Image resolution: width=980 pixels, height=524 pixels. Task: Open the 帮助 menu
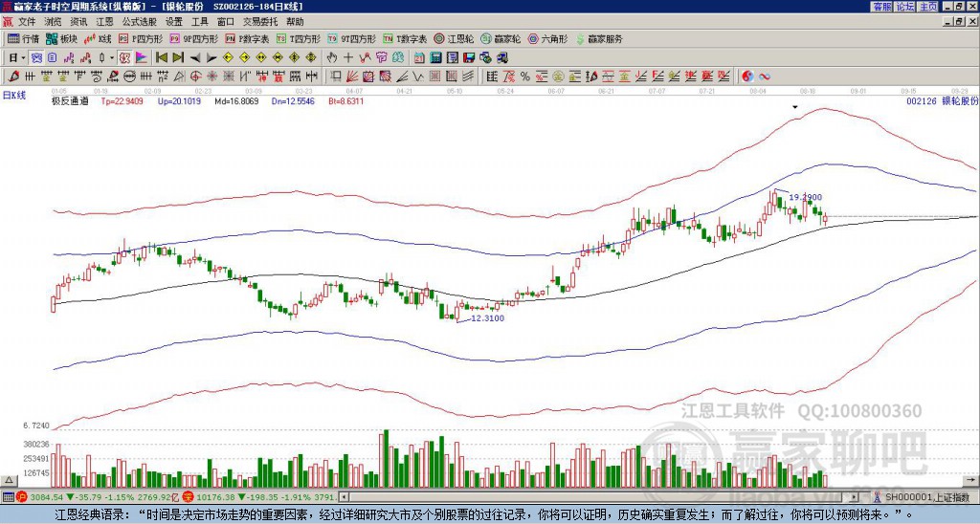pos(295,22)
